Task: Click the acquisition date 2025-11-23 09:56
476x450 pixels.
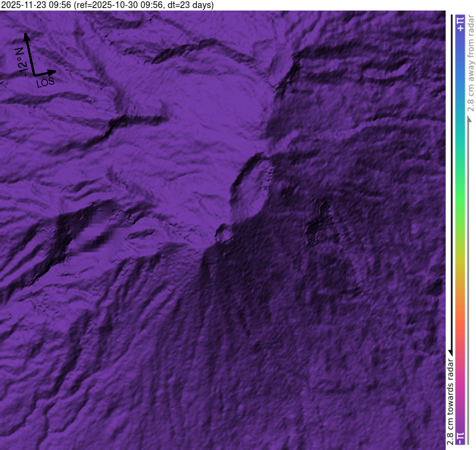Action: pos(36,5)
